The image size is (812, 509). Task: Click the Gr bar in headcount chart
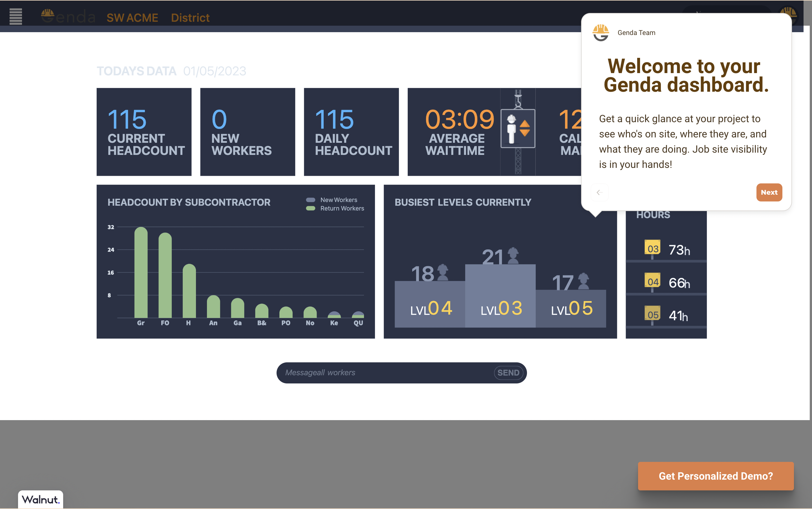coord(141,272)
